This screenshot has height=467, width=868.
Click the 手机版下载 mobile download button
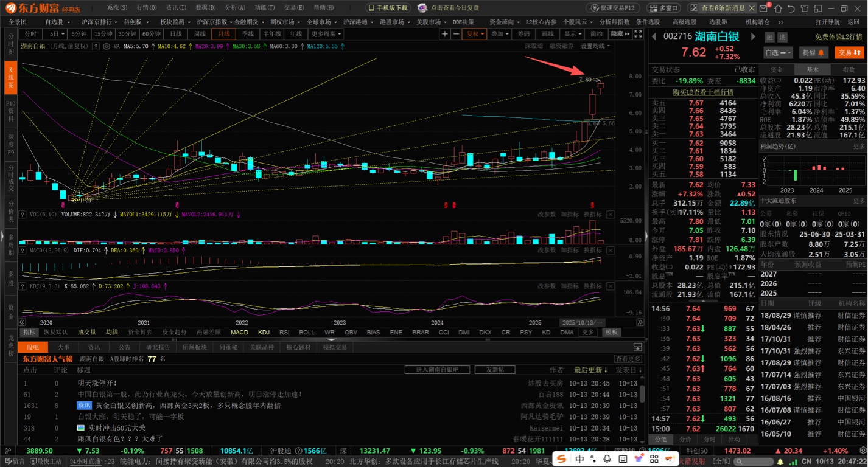click(388, 8)
